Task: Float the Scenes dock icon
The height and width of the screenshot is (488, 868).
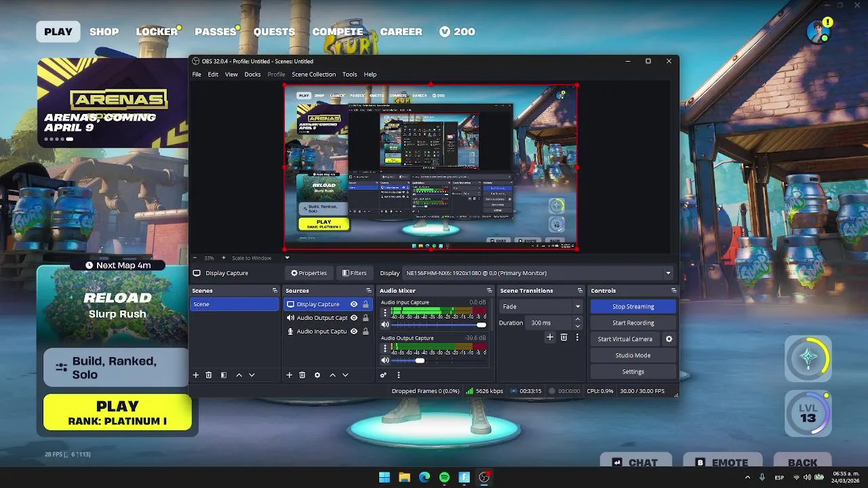Action: click(x=275, y=291)
